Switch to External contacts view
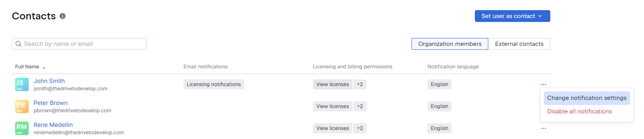 click(x=519, y=44)
